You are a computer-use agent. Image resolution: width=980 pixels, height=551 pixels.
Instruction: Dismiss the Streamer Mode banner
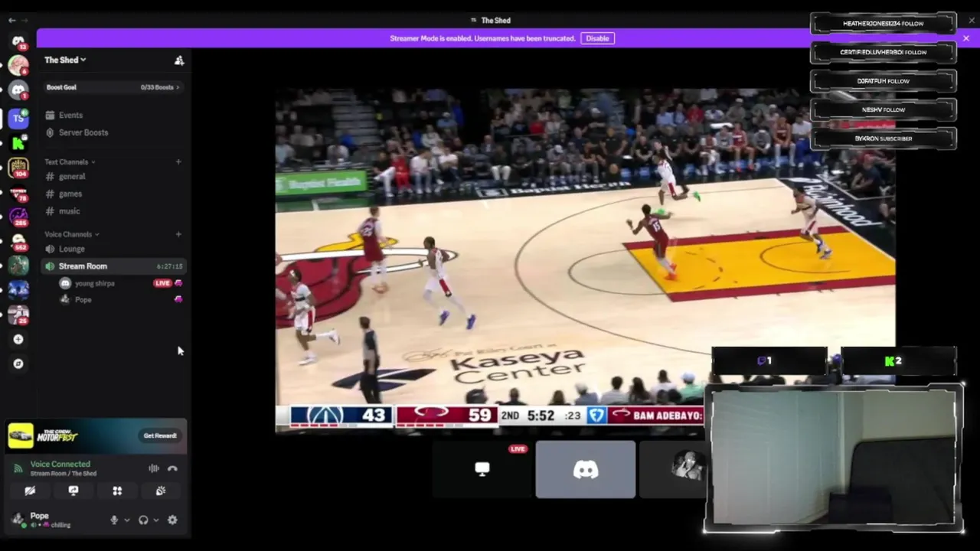(x=965, y=38)
